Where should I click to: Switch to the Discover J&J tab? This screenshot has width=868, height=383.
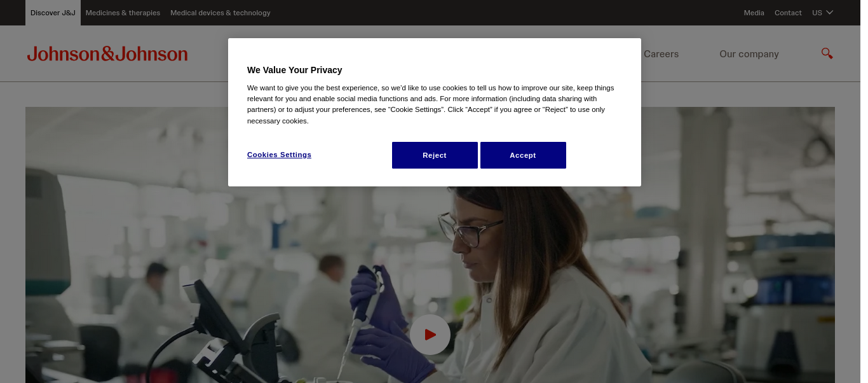click(x=53, y=13)
